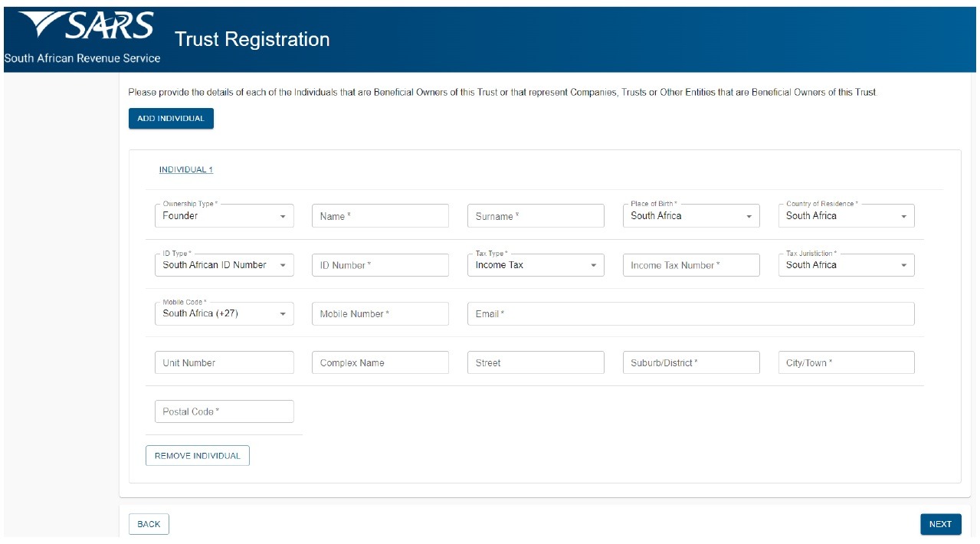Click the Add Individual button

point(171,119)
